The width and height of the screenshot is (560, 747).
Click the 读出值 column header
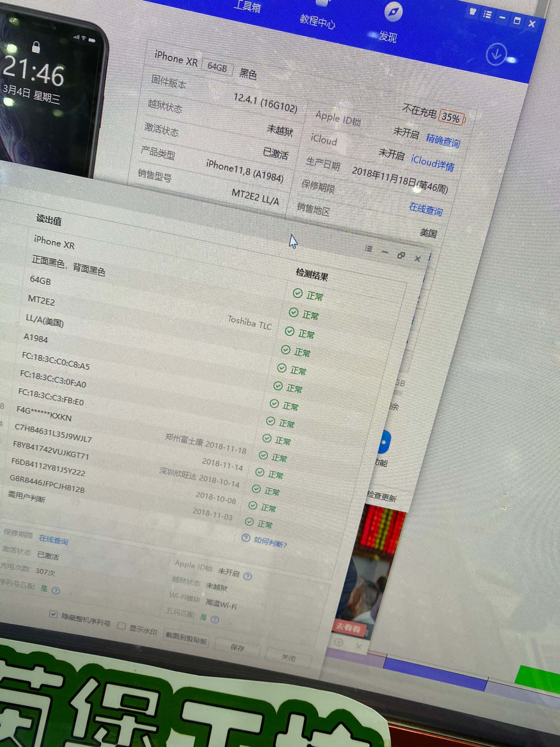(49, 220)
